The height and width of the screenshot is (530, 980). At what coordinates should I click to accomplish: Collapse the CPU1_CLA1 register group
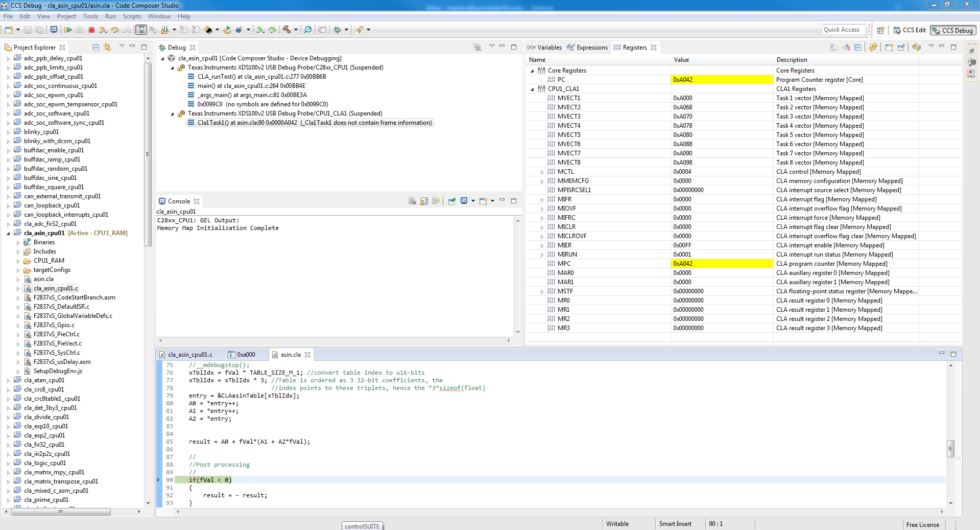[x=532, y=89]
